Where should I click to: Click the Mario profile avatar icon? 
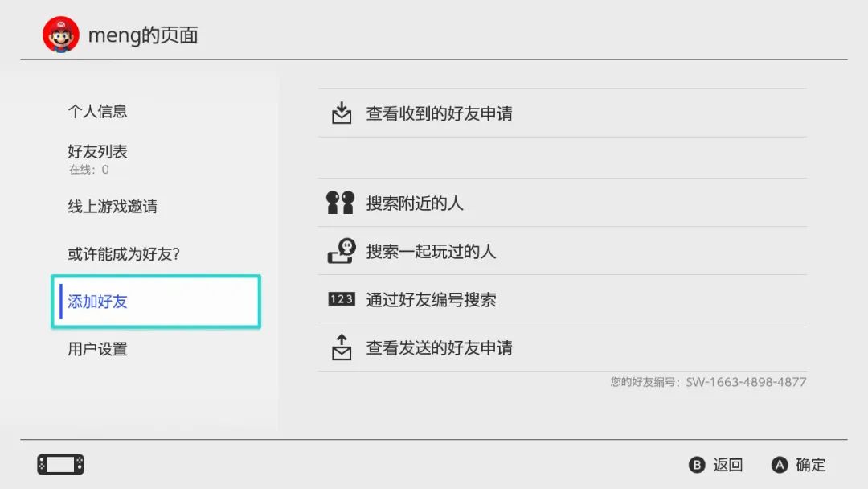(61, 35)
